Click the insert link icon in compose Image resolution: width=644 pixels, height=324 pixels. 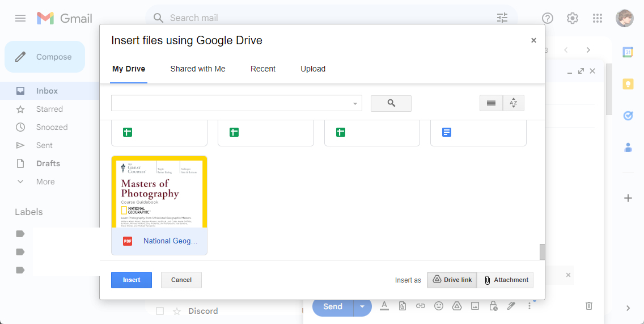[x=420, y=306]
